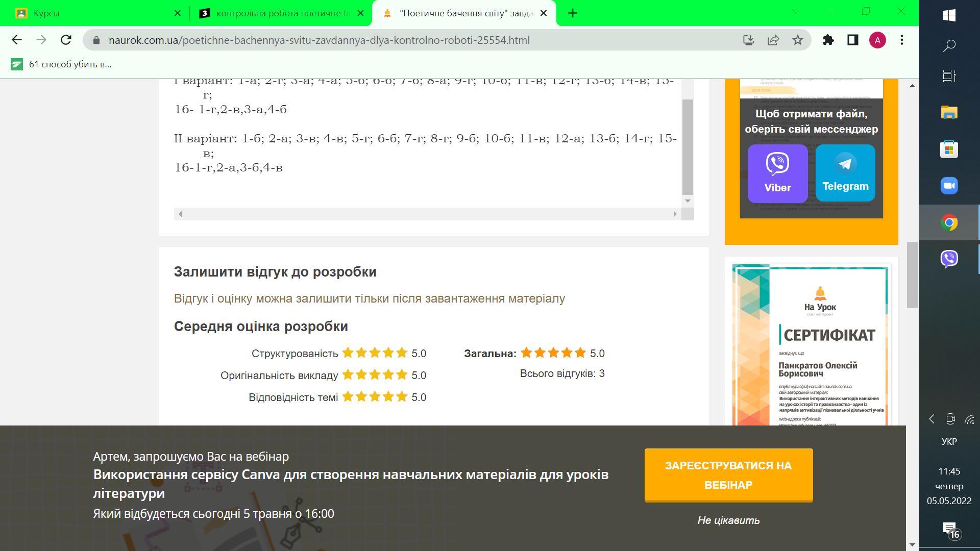This screenshot has height=551, width=980.
Task: Toggle Chrome side panel icon
Action: pos(852,40)
